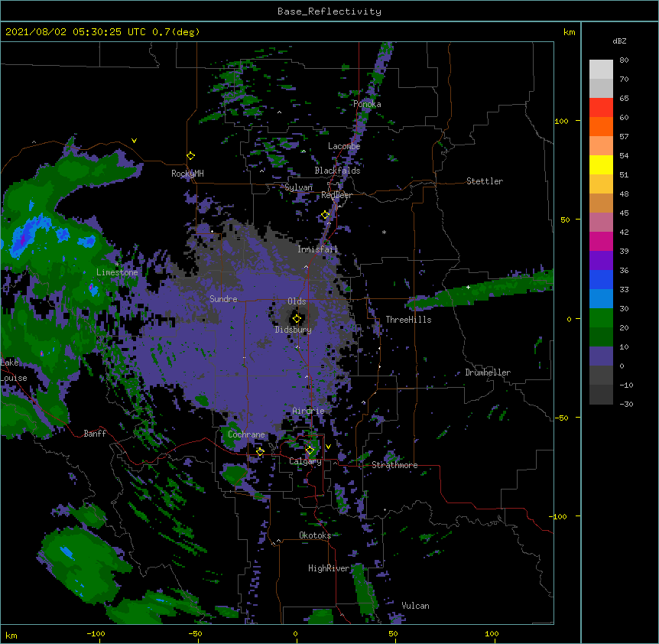The image size is (659, 644).
Task: Select the Sundre city label
Action: (x=223, y=299)
